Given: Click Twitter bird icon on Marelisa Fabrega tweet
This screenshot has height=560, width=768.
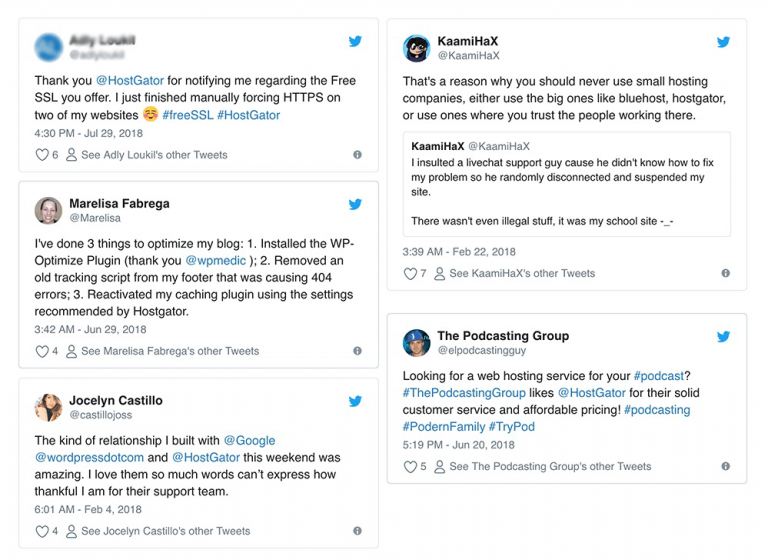Looking at the screenshot, I should [355, 204].
